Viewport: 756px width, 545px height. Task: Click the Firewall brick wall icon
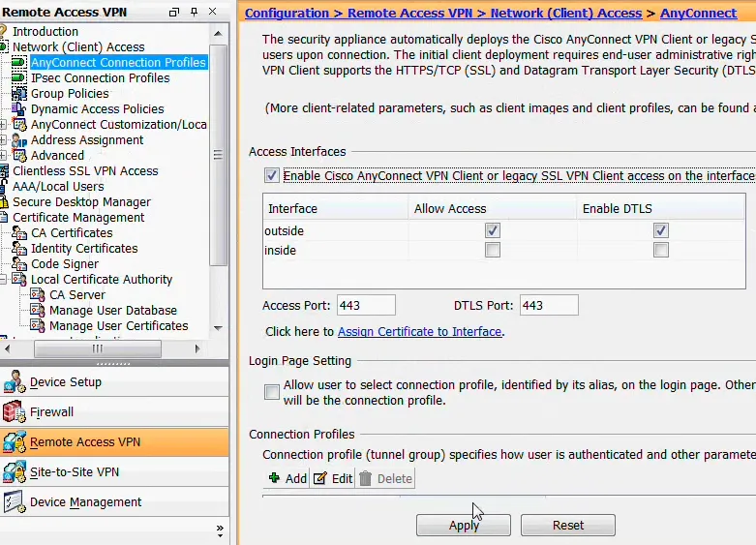pos(15,411)
